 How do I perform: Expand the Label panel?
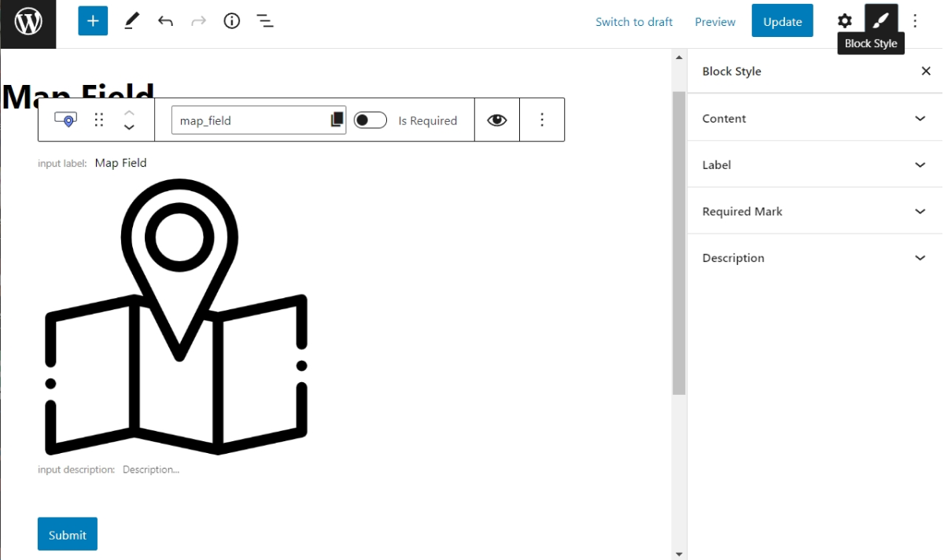coord(814,164)
